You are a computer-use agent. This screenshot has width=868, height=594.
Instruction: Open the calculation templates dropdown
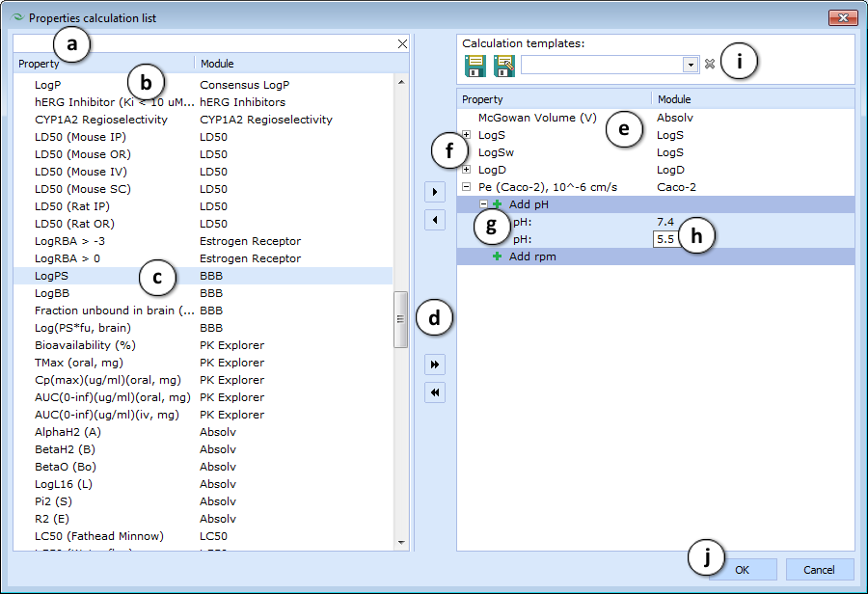tap(691, 65)
